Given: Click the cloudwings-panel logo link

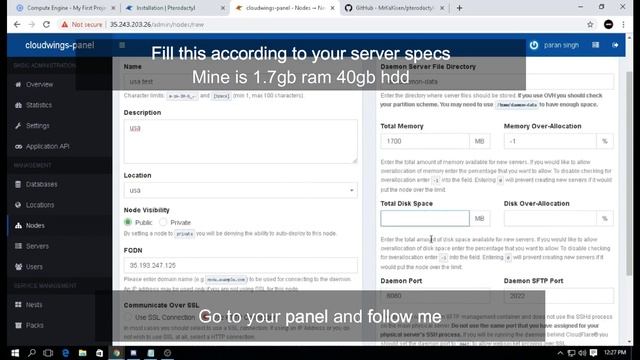Looking at the screenshot, I should point(60,45).
